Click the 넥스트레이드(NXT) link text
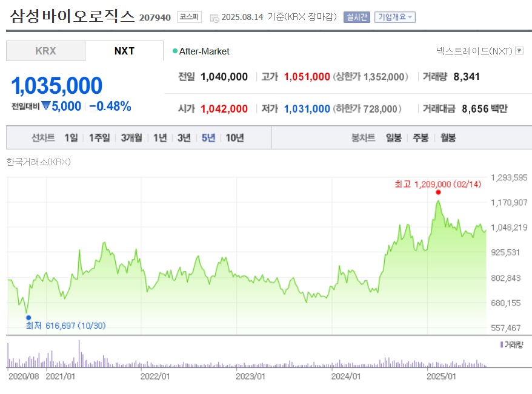Screen dimensions: 532x394 [x=474, y=51]
